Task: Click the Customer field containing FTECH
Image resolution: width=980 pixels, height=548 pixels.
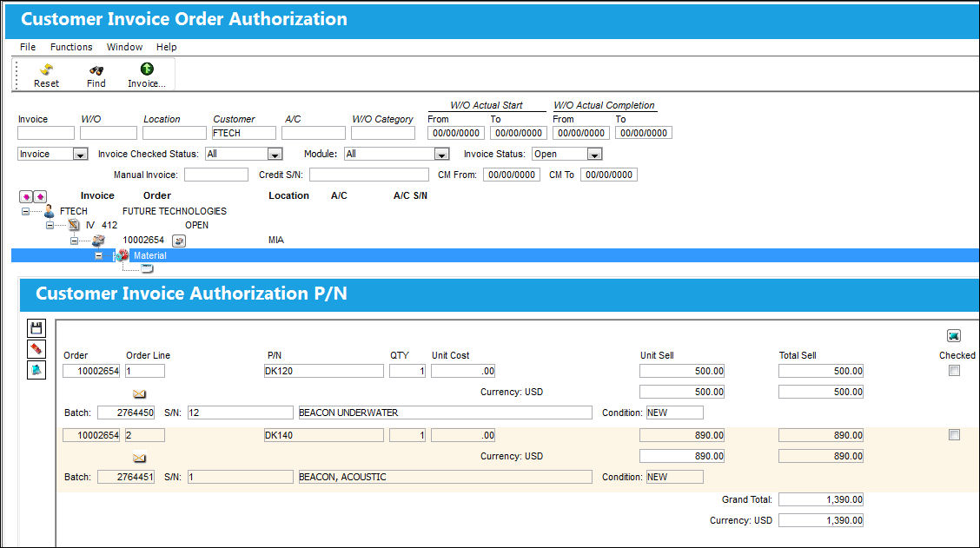Action: click(x=244, y=133)
